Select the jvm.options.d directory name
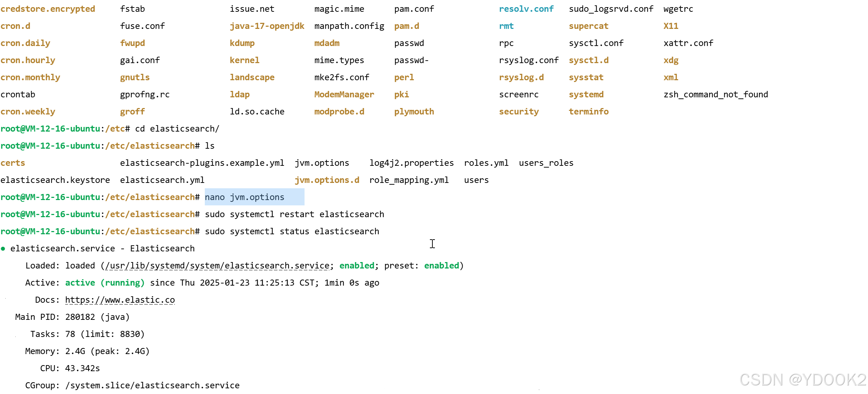The image size is (868, 394). (327, 180)
